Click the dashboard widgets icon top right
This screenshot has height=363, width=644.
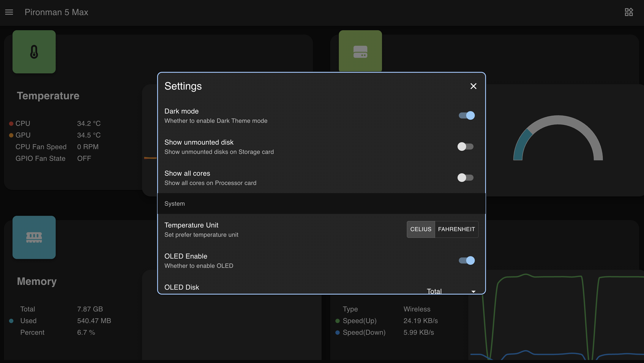629,12
